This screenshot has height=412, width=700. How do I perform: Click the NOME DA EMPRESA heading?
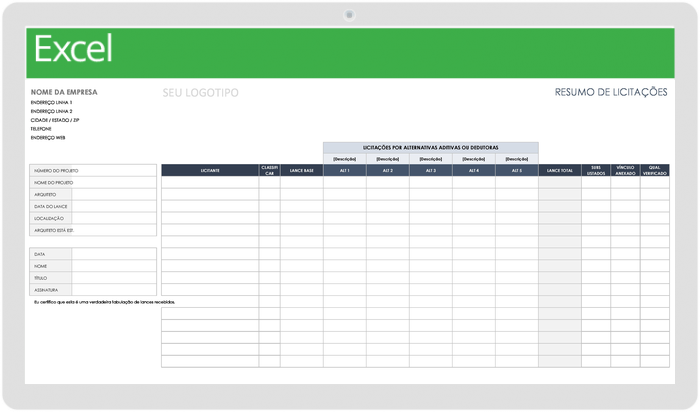[x=64, y=92]
